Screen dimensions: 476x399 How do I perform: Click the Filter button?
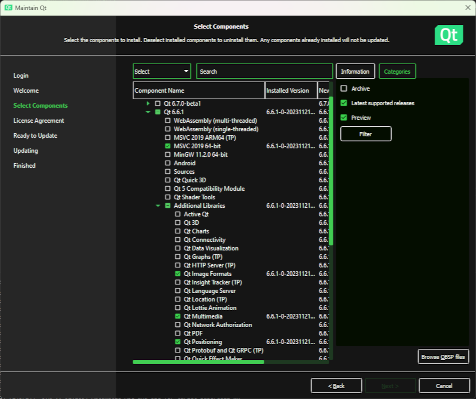click(x=366, y=134)
